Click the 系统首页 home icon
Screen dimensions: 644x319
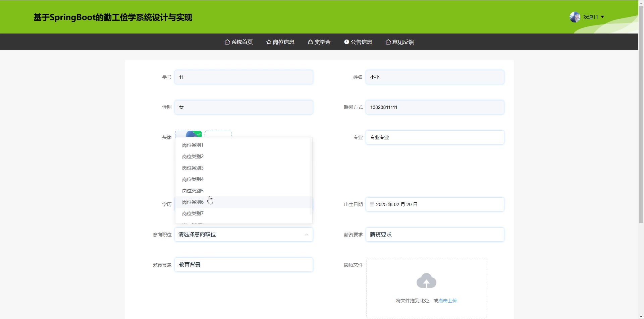click(227, 42)
